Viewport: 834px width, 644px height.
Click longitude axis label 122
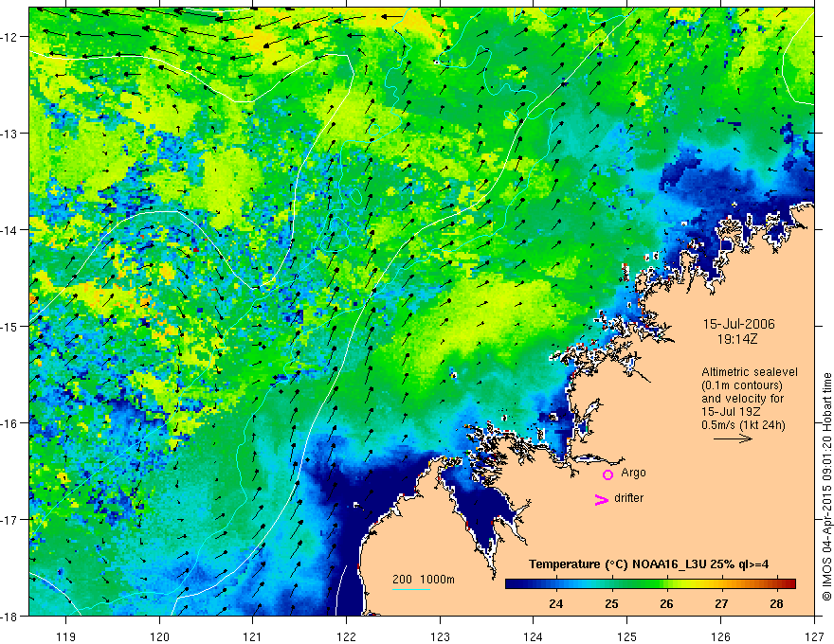(x=346, y=636)
